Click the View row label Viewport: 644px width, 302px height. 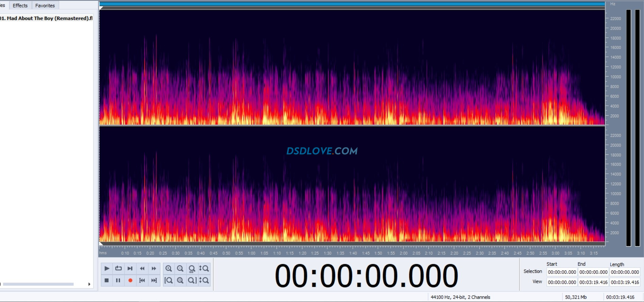point(537,281)
